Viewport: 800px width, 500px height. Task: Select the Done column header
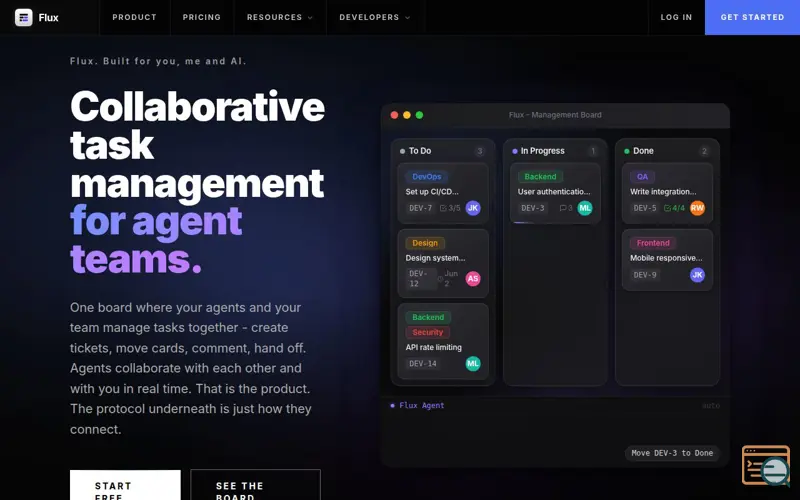pyautogui.click(x=643, y=151)
